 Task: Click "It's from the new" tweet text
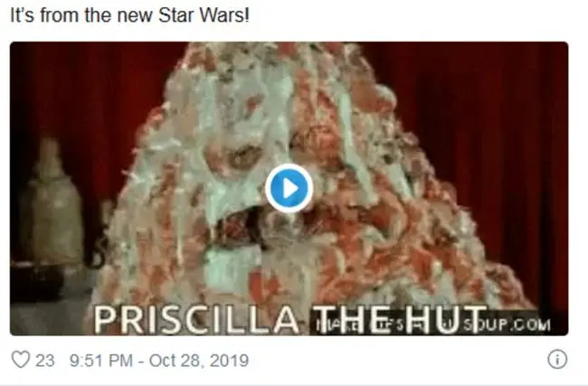click(81, 15)
